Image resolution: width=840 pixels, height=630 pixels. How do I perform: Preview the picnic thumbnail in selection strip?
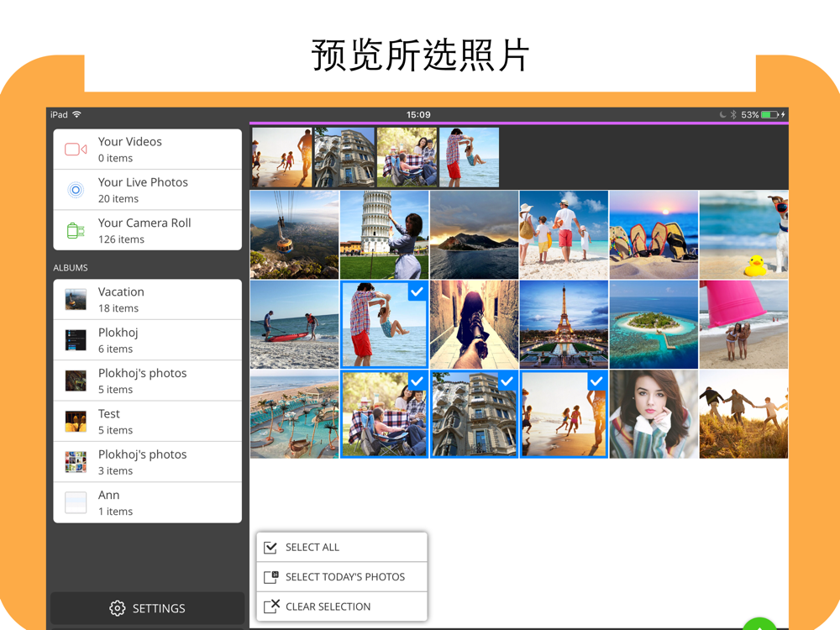(407, 158)
